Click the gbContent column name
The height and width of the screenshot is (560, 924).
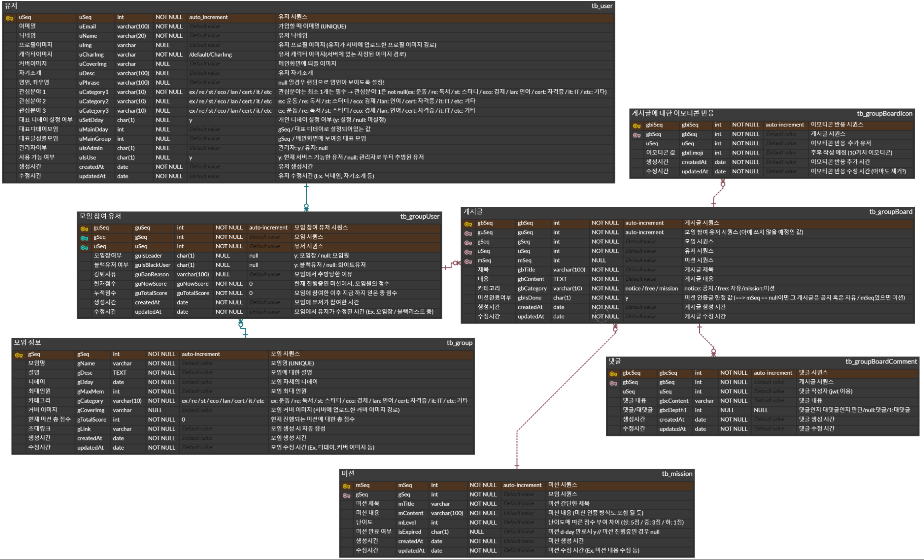(531, 280)
